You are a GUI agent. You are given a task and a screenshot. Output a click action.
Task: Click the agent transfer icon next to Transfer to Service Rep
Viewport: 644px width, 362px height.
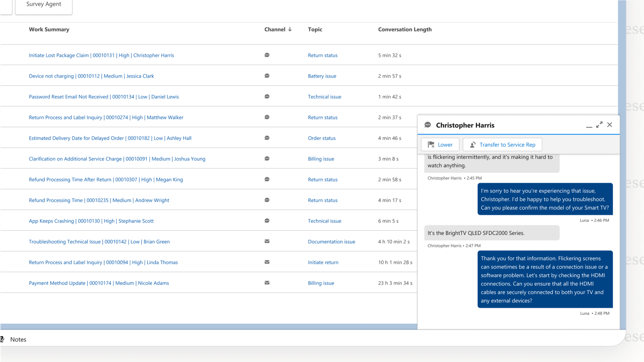point(472,144)
